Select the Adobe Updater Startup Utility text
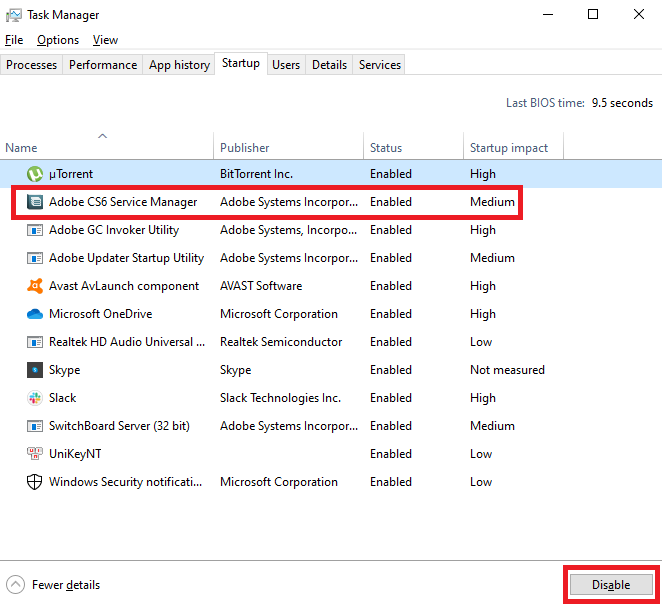 [x=126, y=258]
